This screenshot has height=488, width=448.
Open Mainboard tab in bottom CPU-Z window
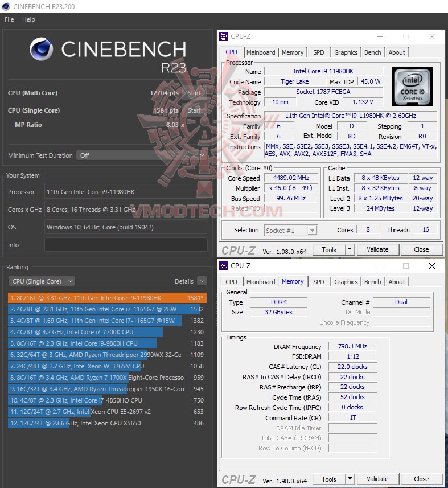[261, 282]
